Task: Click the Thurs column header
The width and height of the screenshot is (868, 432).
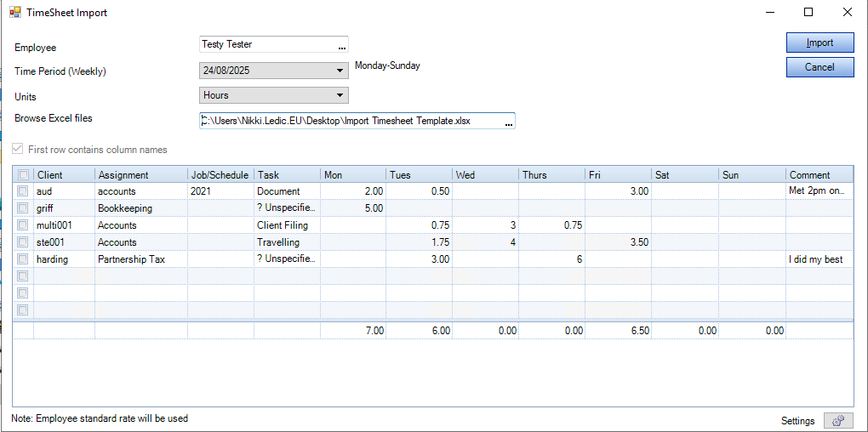Action: pyautogui.click(x=552, y=175)
